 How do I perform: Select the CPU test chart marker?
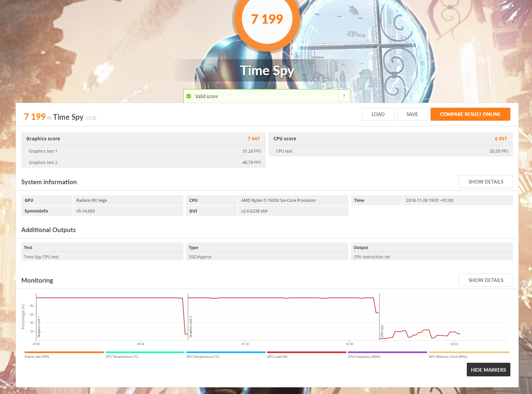click(x=382, y=331)
